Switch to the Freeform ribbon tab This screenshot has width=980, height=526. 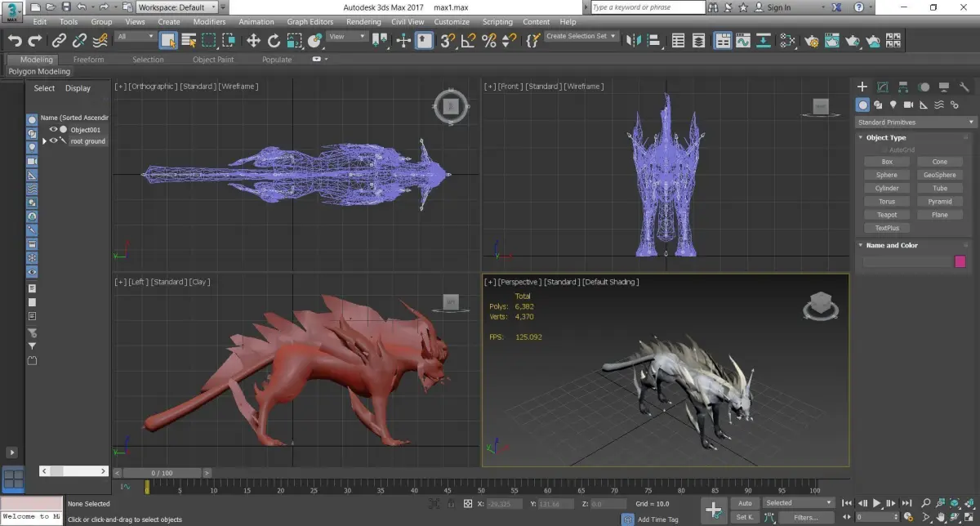pyautogui.click(x=88, y=60)
